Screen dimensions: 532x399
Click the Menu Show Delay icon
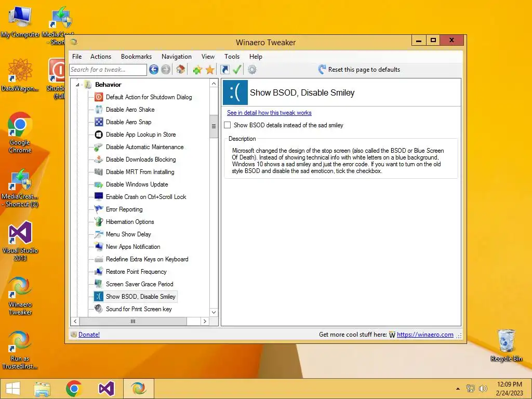tap(99, 234)
